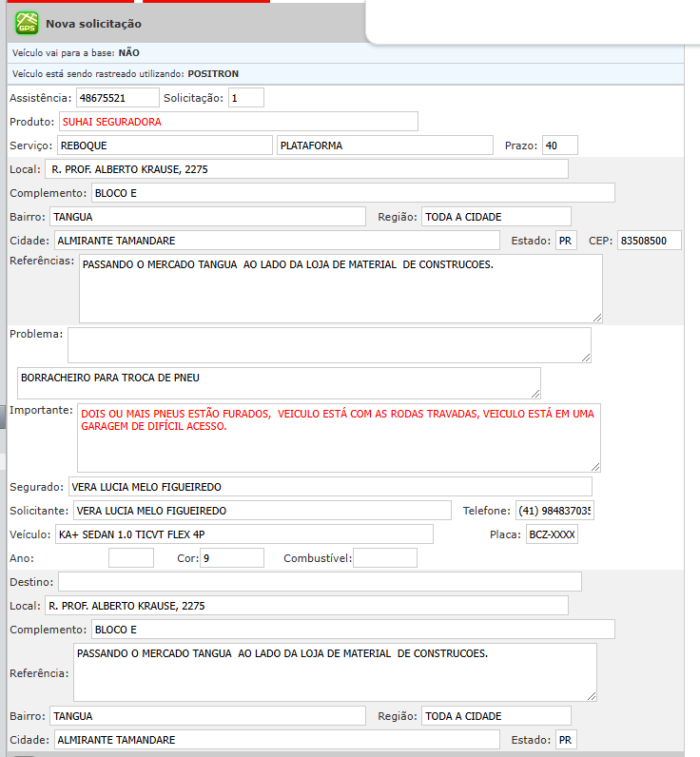Click the Importante textarea resize handle

pyautogui.click(x=594, y=466)
